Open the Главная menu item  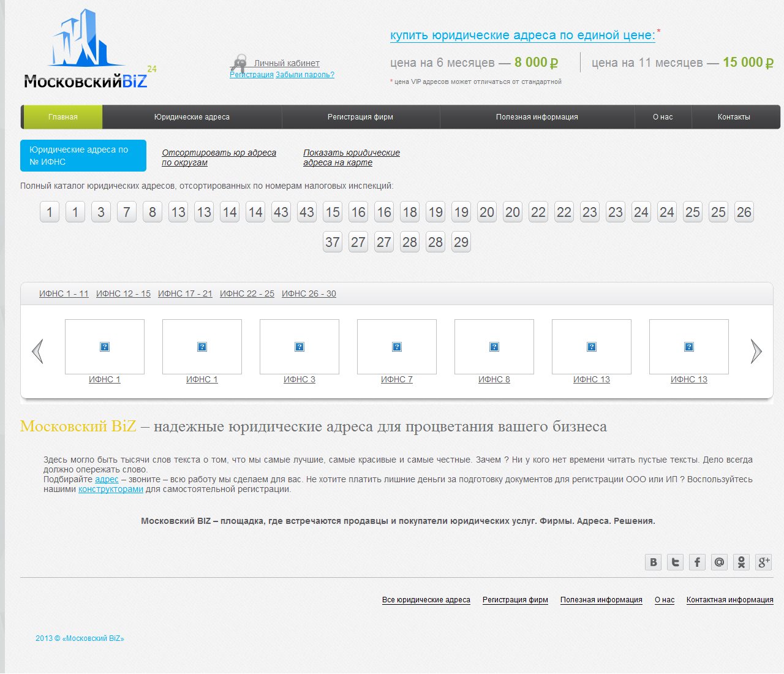[x=62, y=117]
